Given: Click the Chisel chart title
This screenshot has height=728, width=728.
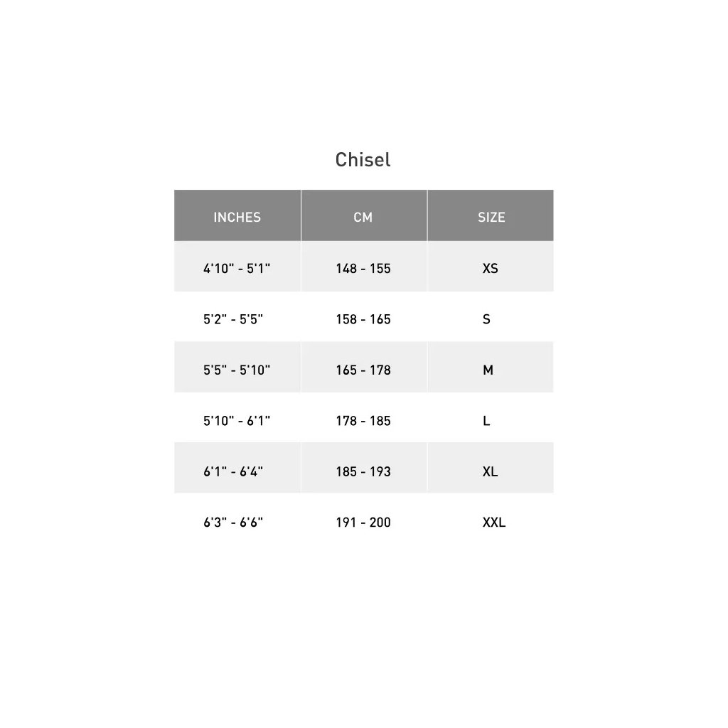Looking at the screenshot, I should [x=363, y=160].
